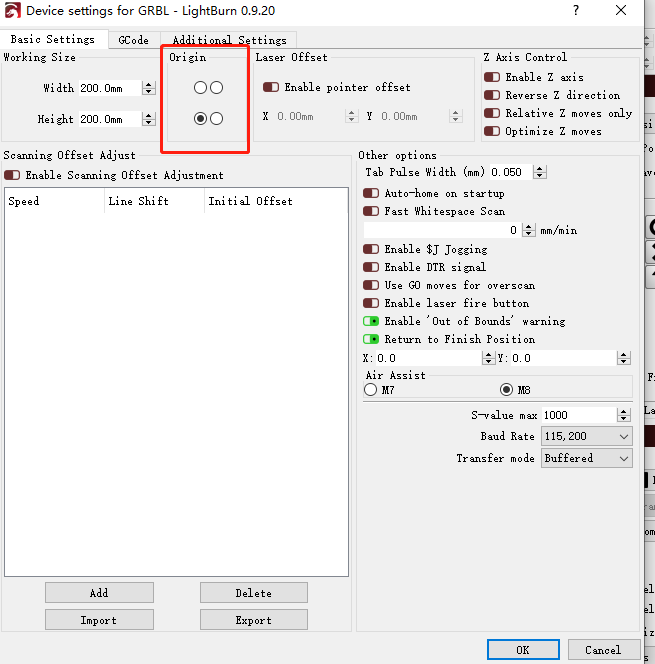The image size is (655, 664).
Task: Toggle Fast Whitespace Scan
Action: pyautogui.click(x=371, y=211)
